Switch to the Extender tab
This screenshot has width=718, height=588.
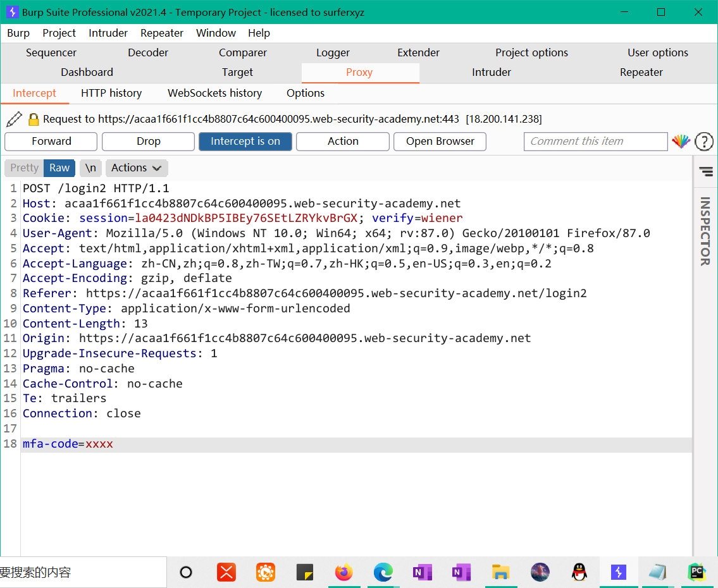coord(418,52)
